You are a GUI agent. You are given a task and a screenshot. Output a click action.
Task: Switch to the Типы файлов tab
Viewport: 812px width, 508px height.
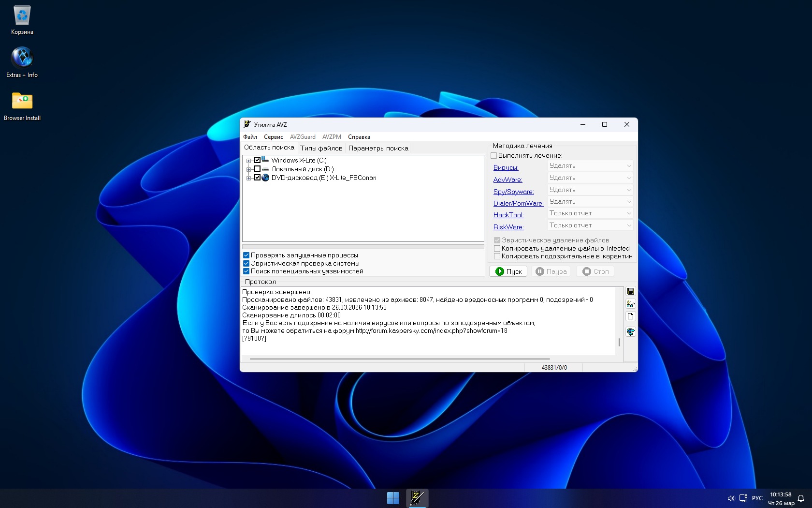(x=321, y=149)
